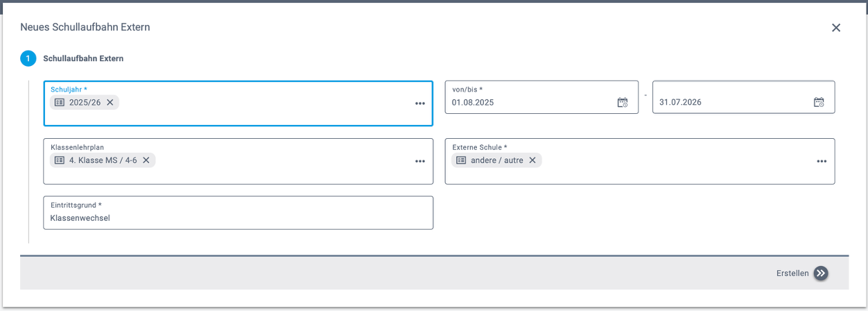868x311 pixels.
Task: Close the Neues Schullaufbahn Extern dialog
Action: [x=835, y=28]
